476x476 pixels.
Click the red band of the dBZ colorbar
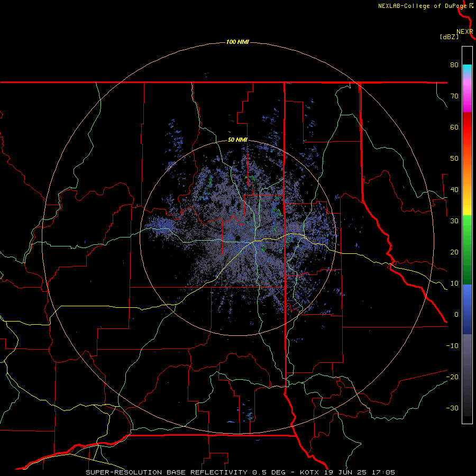[467, 127]
